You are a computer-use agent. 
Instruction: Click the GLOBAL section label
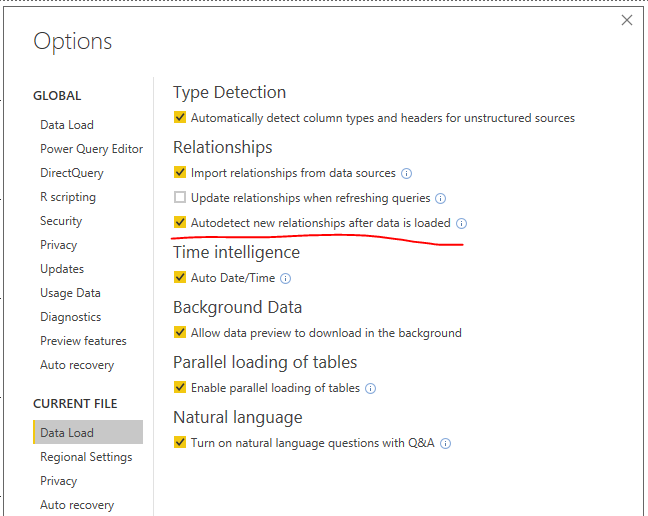tap(57, 96)
